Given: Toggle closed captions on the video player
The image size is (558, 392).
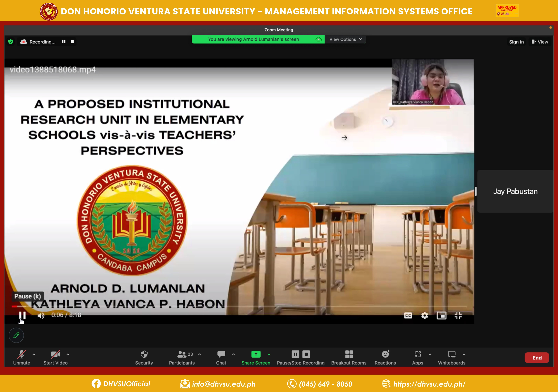Looking at the screenshot, I should 408,315.
